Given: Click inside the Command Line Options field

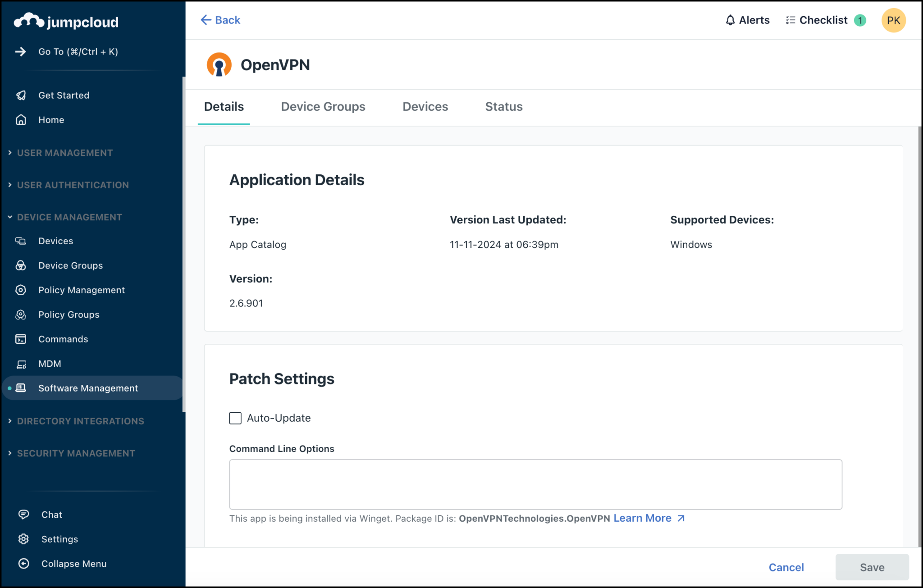Looking at the screenshot, I should [x=535, y=484].
